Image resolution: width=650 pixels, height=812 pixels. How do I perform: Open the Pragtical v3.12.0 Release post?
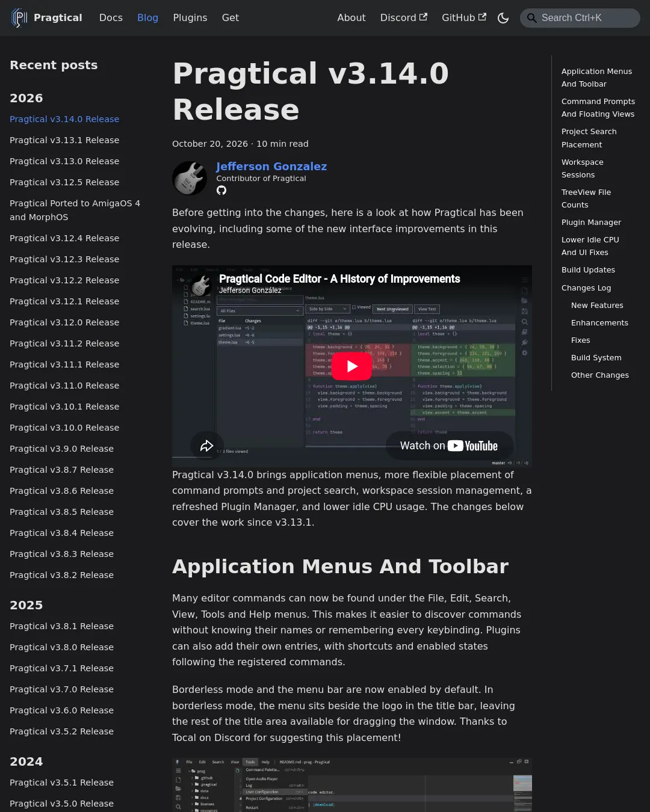coord(64,322)
